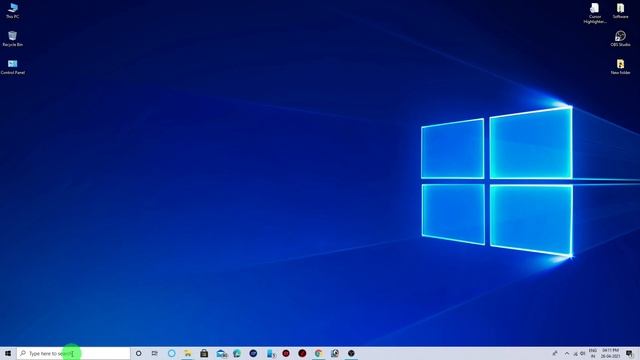Open network status in the system tray

[x=576, y=354]
